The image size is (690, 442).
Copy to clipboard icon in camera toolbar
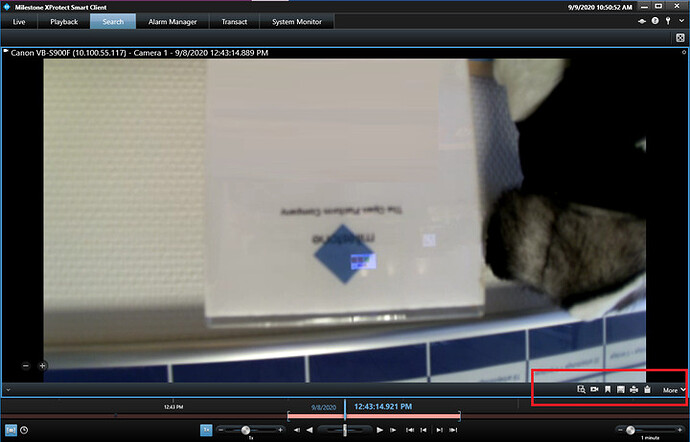647,389
